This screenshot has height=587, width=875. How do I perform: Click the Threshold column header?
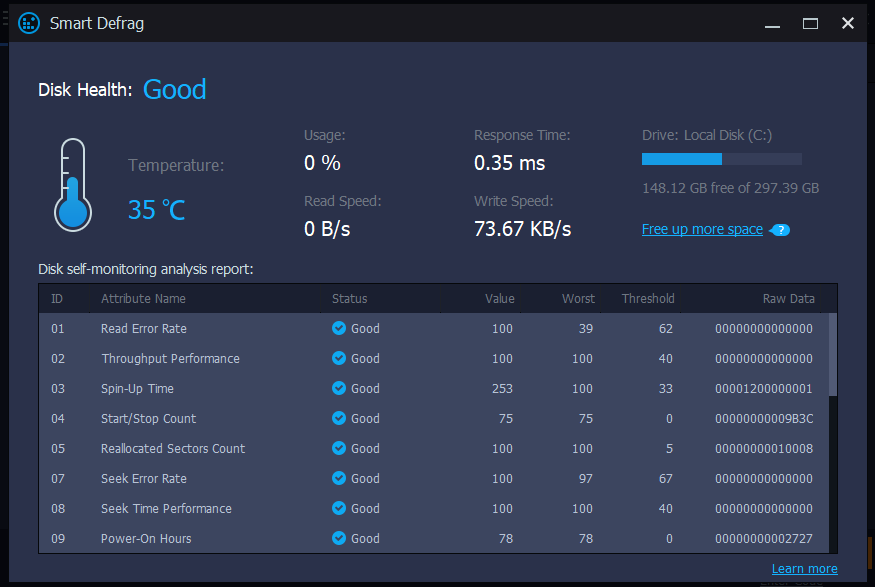tap(647, 298)
